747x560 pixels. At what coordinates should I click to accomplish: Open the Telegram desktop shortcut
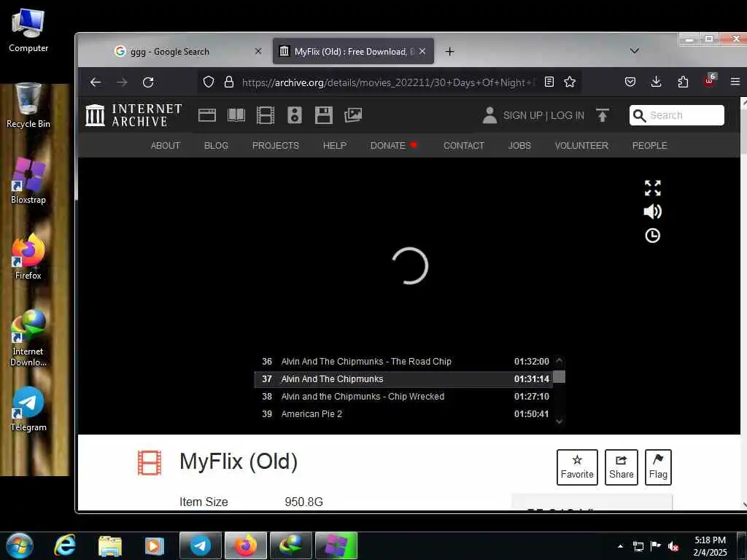(28, 408)
